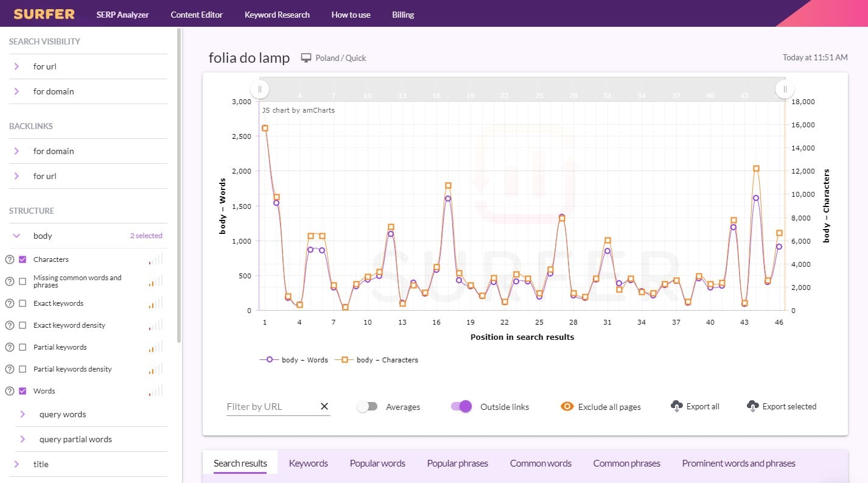Disable the Outside links toggle
This screenshot has width=868, height=483.
point(461,406)
